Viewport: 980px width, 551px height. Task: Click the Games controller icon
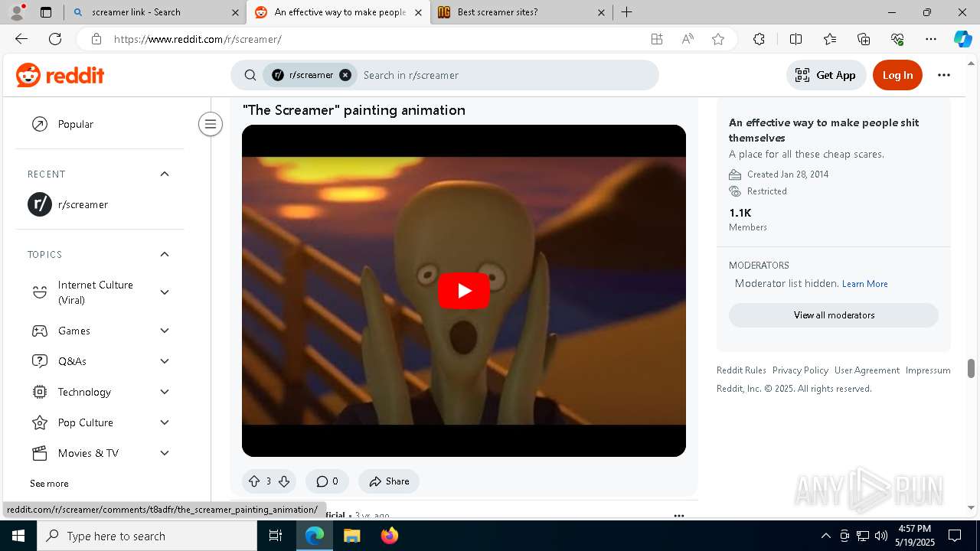tap(40, 331)
